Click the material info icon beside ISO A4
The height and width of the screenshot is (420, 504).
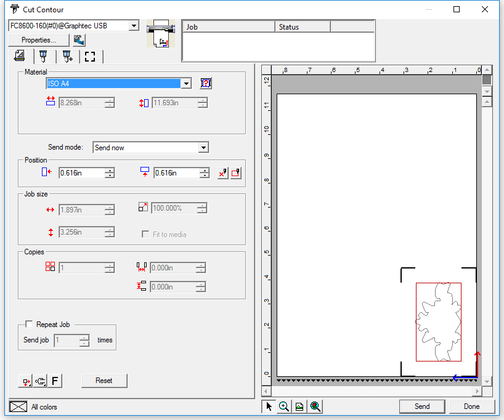point(206,83)
